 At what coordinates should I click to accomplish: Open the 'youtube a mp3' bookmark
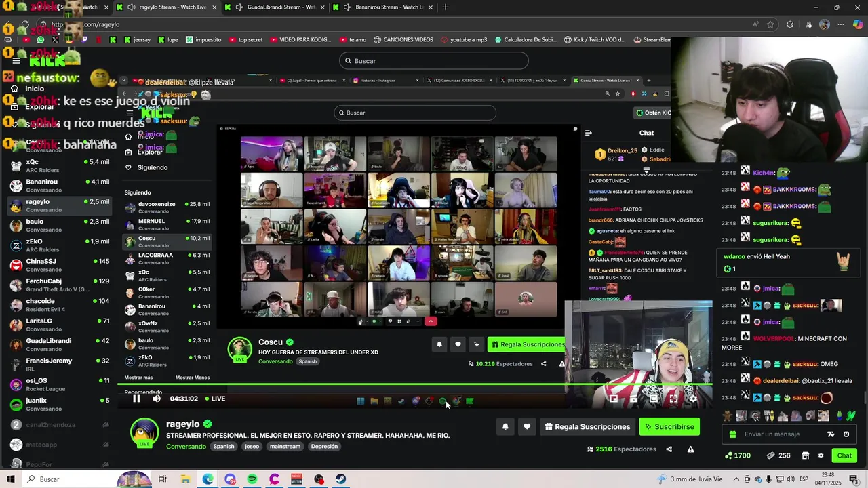click(x=464, y=40)
